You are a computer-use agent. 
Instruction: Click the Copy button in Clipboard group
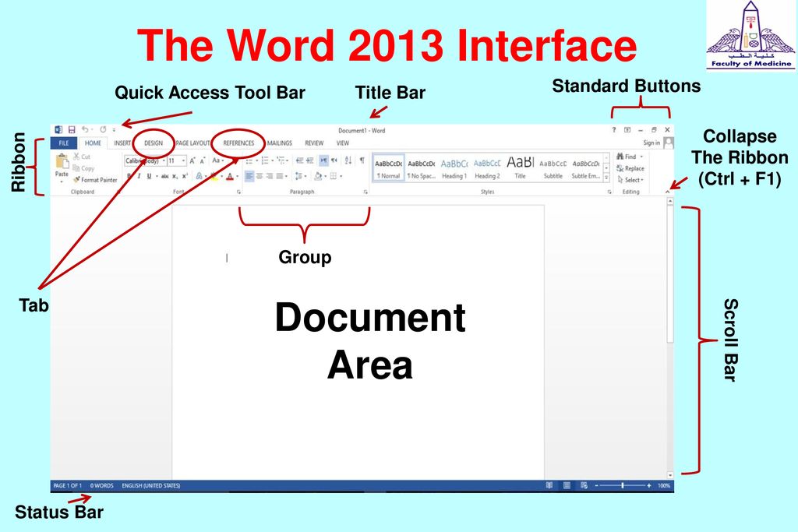83,168
